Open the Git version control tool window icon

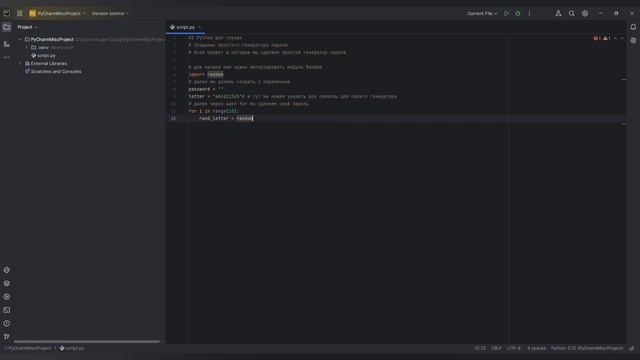point(7,336)
